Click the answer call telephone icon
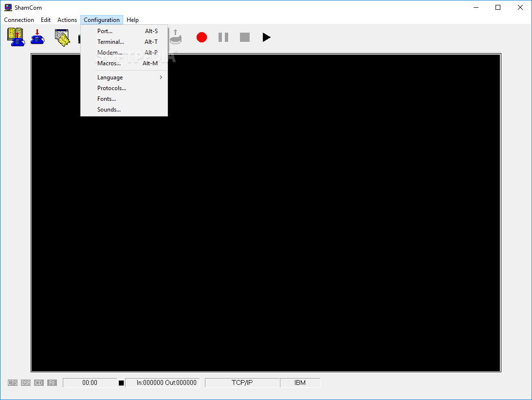This screenshot has width=532, height=400. 37,37
